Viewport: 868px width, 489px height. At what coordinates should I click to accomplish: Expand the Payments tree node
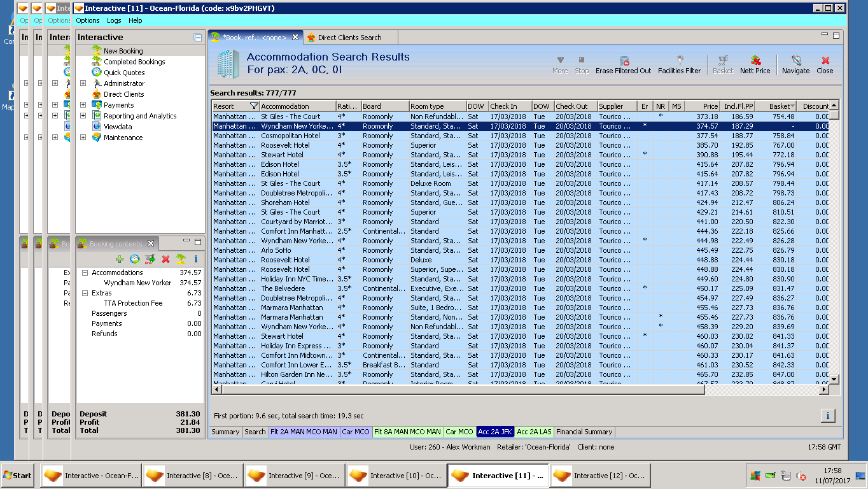[83, 105]
